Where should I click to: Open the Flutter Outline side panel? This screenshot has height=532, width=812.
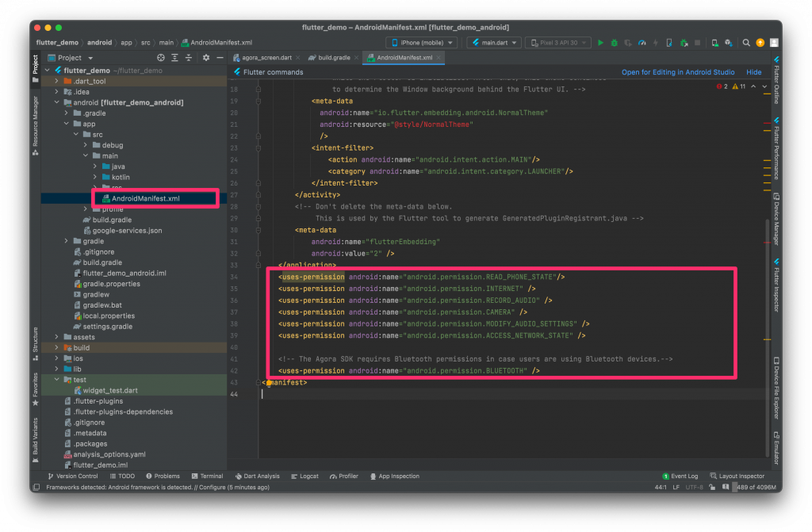pos(776,81)
